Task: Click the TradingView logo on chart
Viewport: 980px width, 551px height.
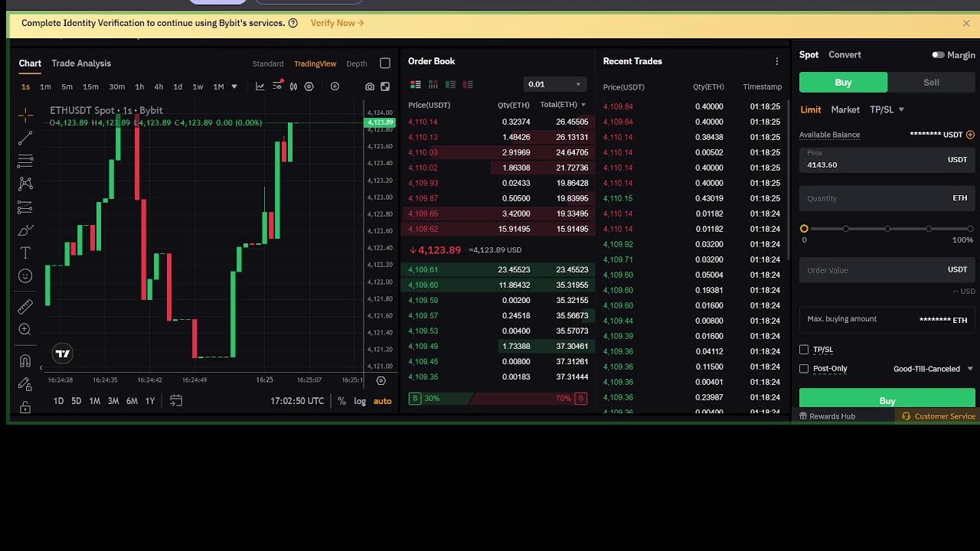Action: (63, 353)
